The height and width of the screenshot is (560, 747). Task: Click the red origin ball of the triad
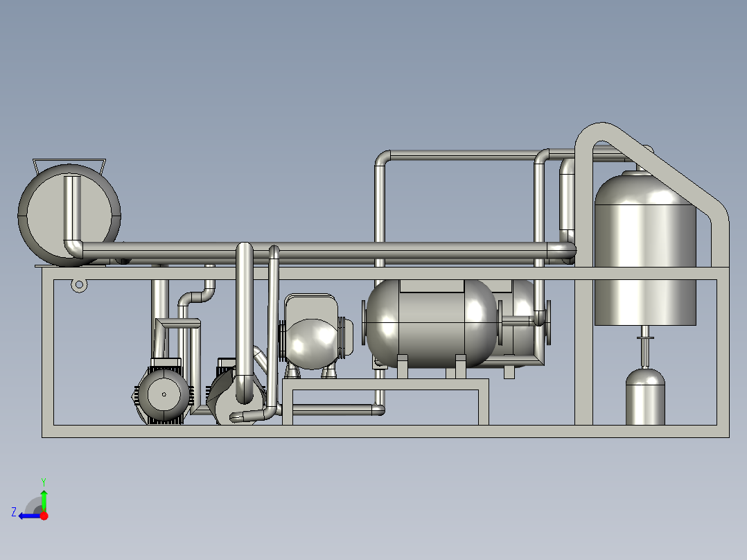[44, 516]
